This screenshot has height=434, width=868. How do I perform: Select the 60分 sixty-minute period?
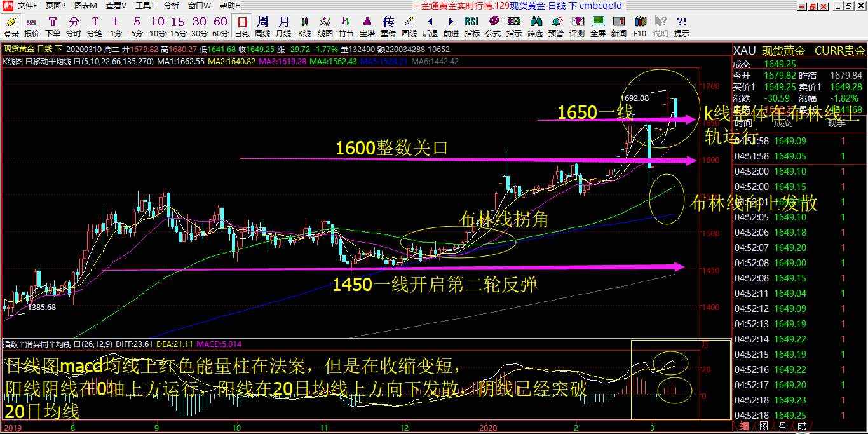coord(220,26)
